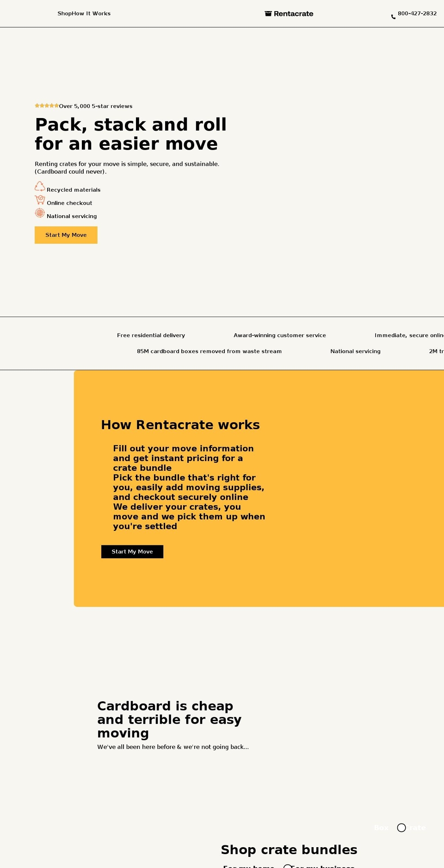
Task: Click 'Cardboard is cheap and terrible' heading
Action: tap(169, 719)
